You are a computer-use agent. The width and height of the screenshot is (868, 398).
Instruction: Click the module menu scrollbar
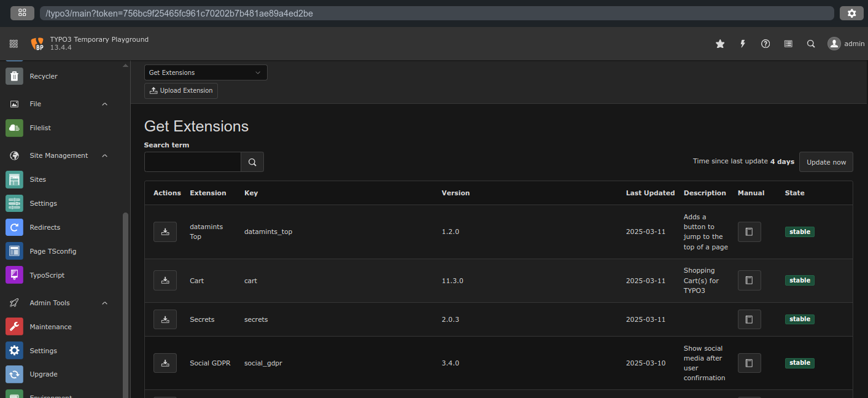pos(126,304)
